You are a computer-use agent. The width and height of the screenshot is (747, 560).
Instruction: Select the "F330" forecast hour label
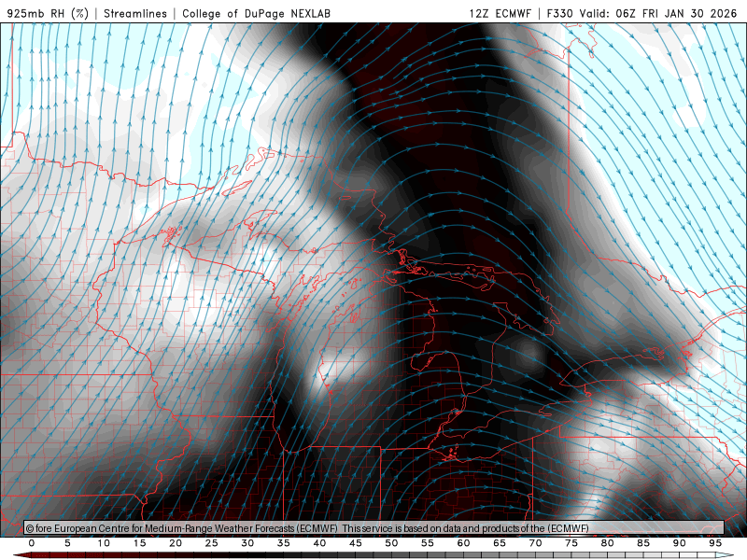pos(559,13)
